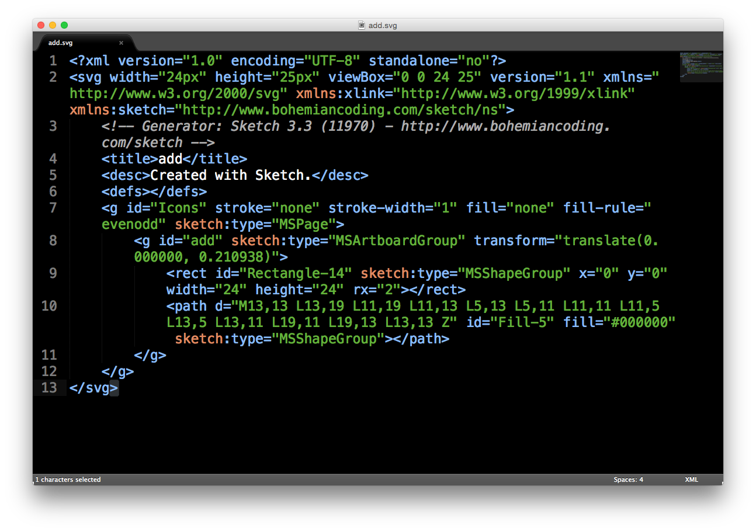The image size is (756, 532).
Task: Click the closing </svg> tag
Action: tap(93, 388)
